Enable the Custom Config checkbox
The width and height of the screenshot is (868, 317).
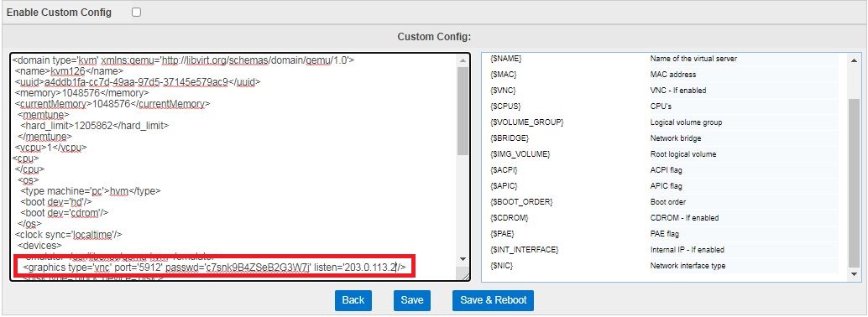click(x=136, y=13)
